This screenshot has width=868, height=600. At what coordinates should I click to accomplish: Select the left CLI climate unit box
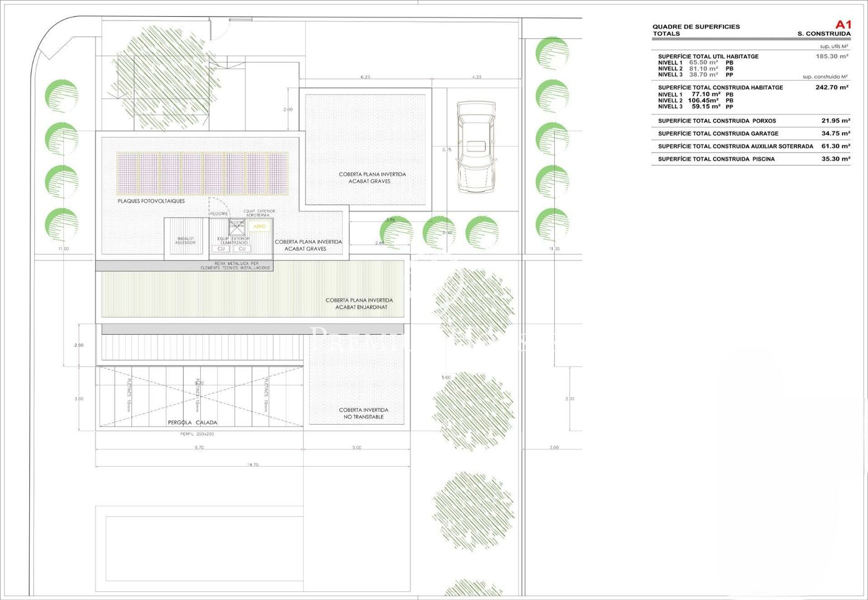[x=221, y=249]
